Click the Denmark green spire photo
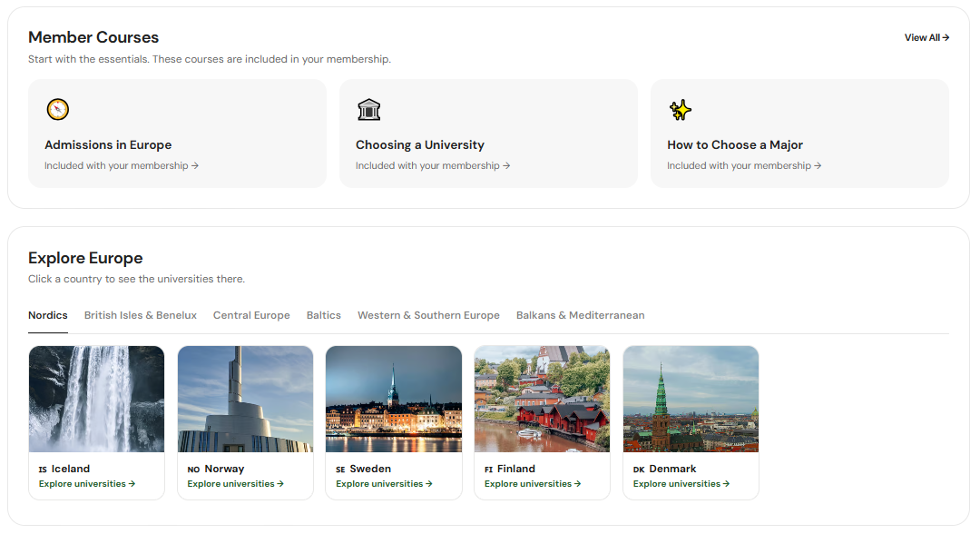Screen dimensions: 980x534 coord(691,399)
